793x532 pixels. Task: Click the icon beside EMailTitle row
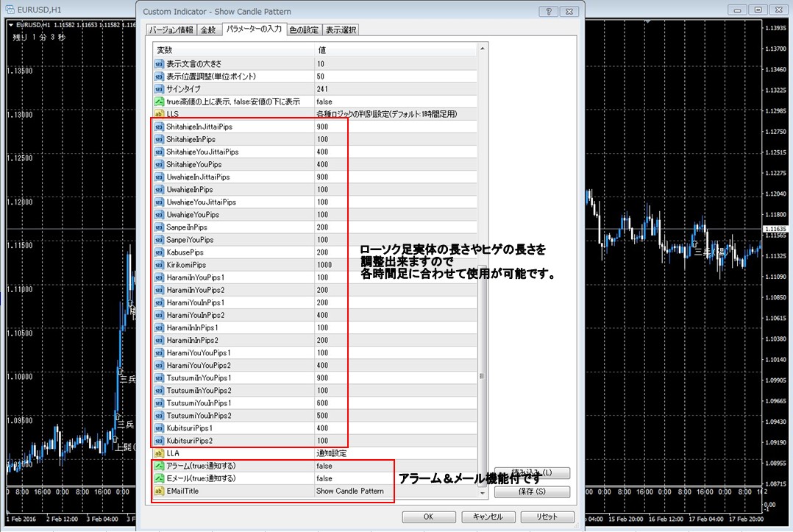point(159,491)
